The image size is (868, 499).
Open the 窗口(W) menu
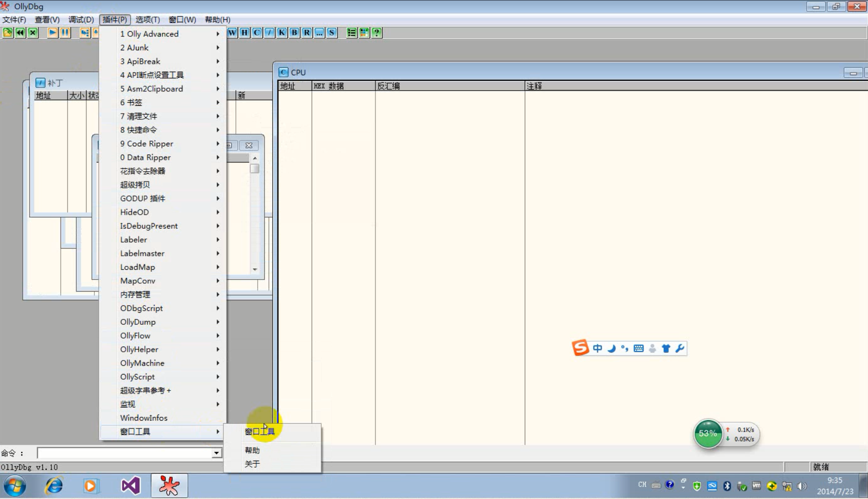[x=182, y=20]
